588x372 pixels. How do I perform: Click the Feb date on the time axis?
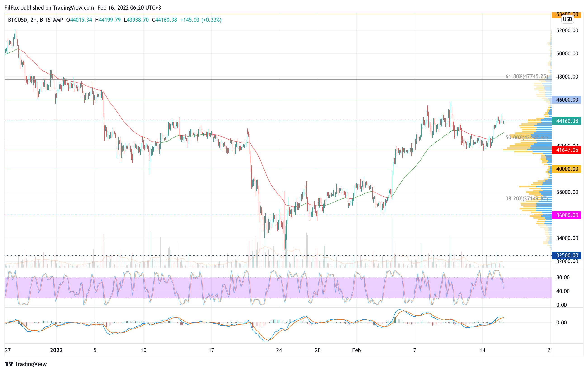pos(356,350)
